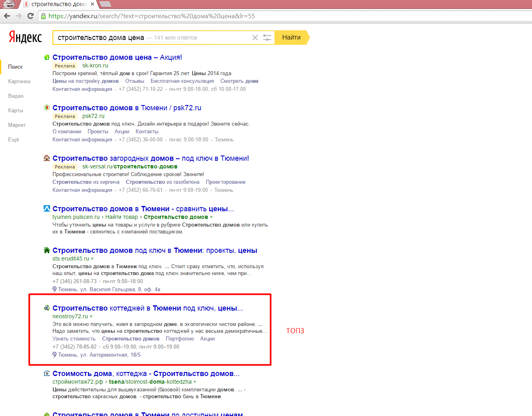Open advanced search settings sliders icon
This screenshot has width=532, height=416.
(x=267, y=38)
